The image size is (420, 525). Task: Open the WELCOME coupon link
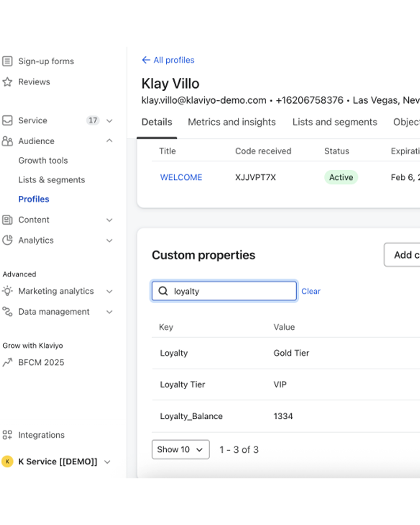(x=181, y=177)
